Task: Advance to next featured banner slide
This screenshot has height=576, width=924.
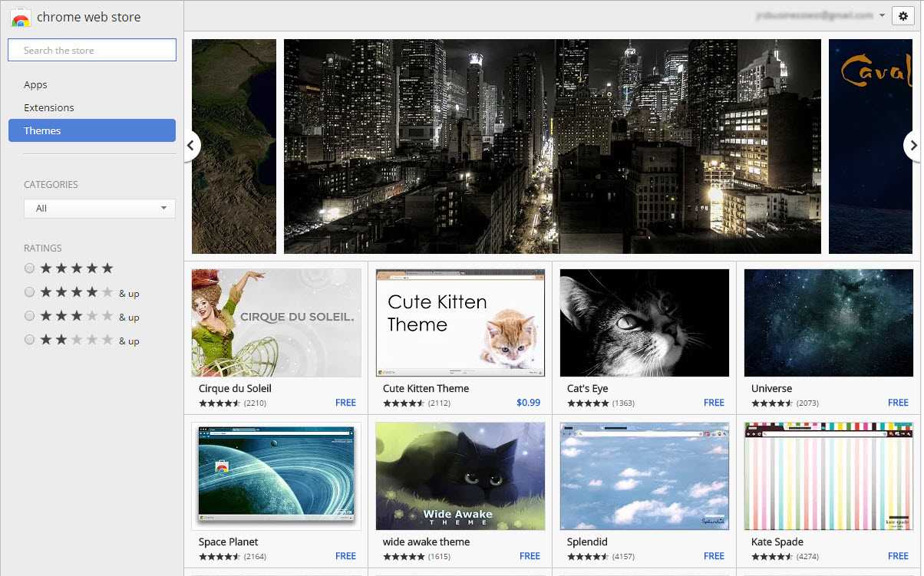Action: pos(913,145)
